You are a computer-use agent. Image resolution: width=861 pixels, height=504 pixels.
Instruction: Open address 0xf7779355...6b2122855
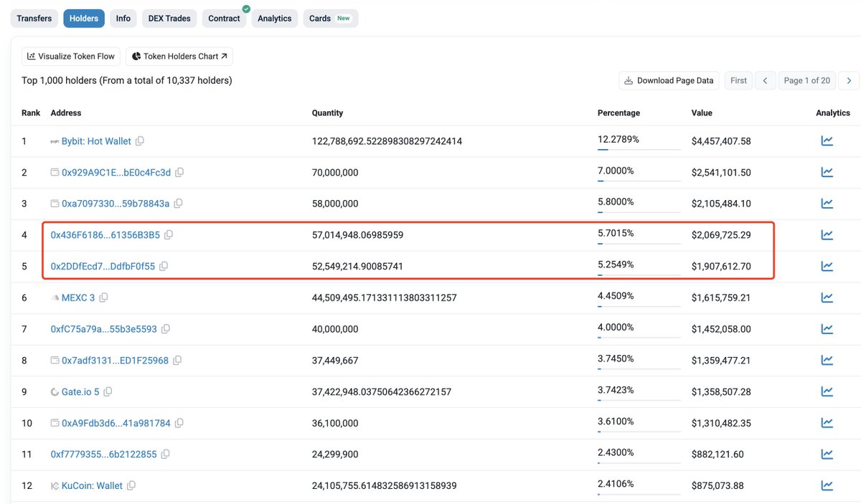click(104, 454)
